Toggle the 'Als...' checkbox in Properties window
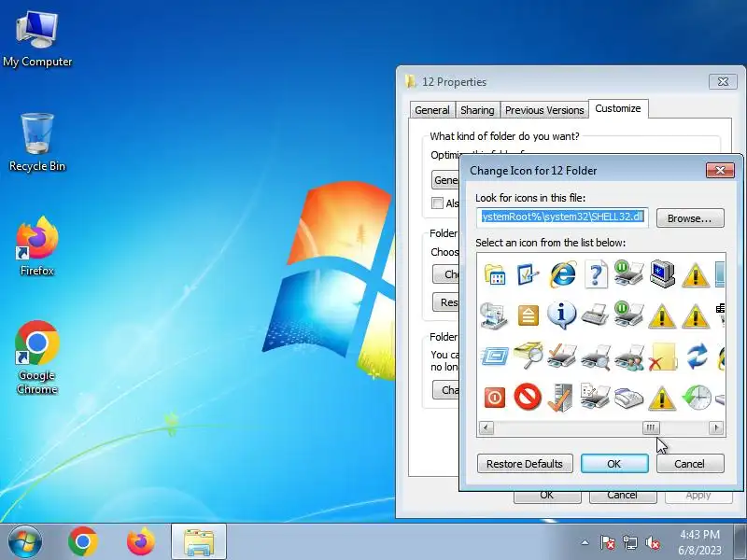Screen dimensions: 747x560 tap(437, 203)
